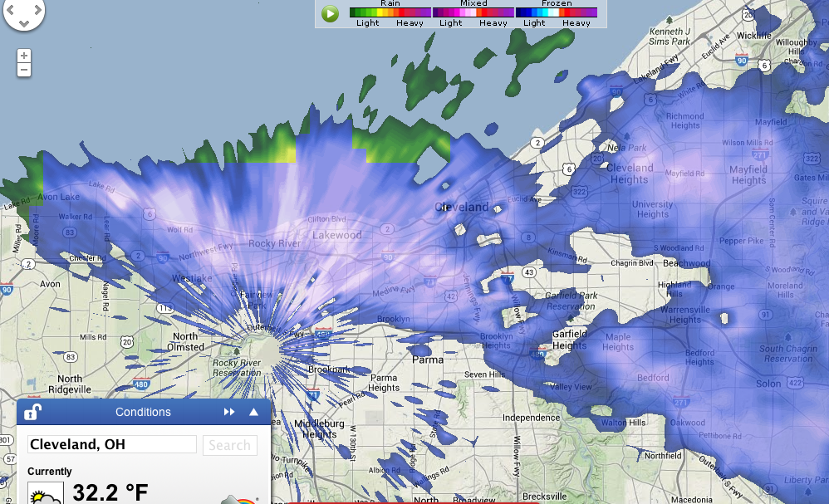
Task: Click the US 42 route shield
Action: tap(450, 297)
